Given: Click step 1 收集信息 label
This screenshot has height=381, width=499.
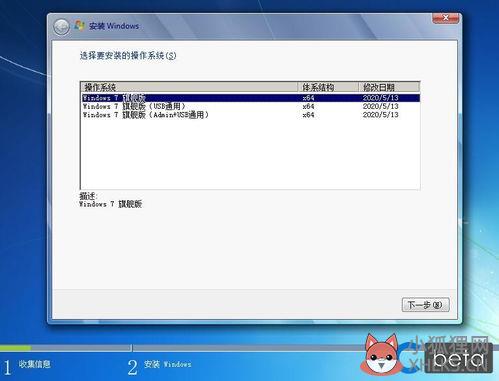Looking at the screenshot, I should [34, 364].
